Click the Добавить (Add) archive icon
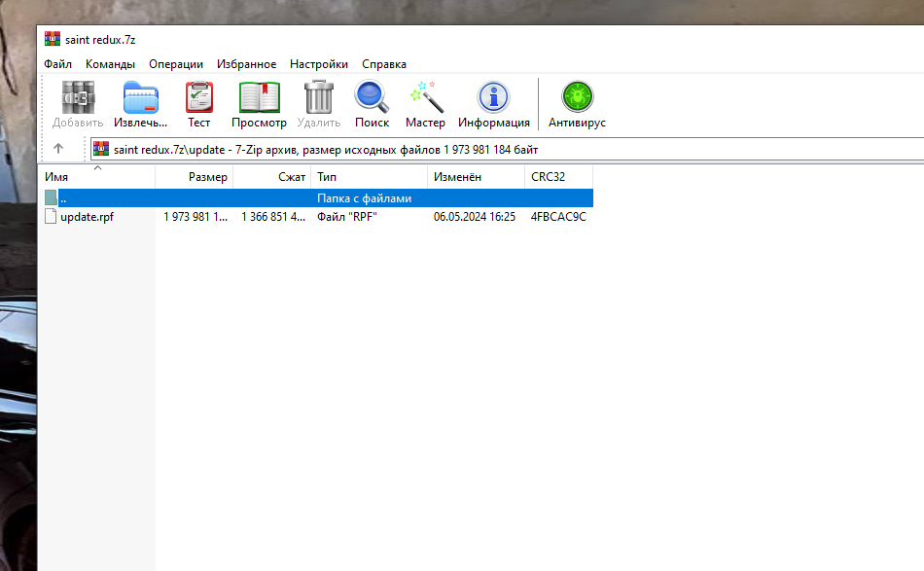924x571 pixels. pos(78,97)
